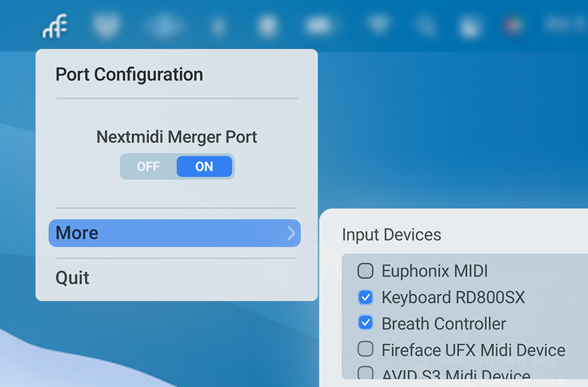Select the Breath Controller label text
The height and width of the screenshot is (387, 588).
coord(443,323)
